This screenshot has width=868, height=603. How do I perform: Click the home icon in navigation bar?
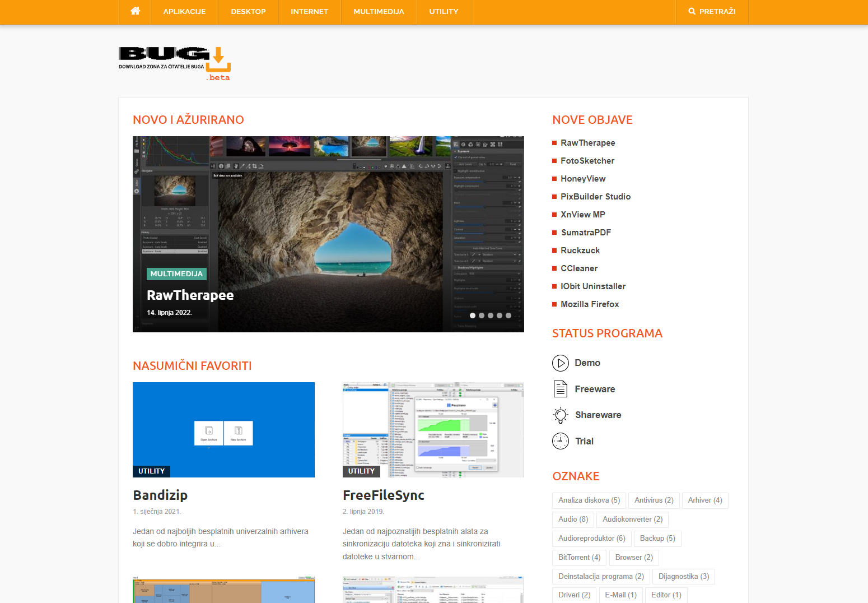pyautogui.click(x=135, y=11)
